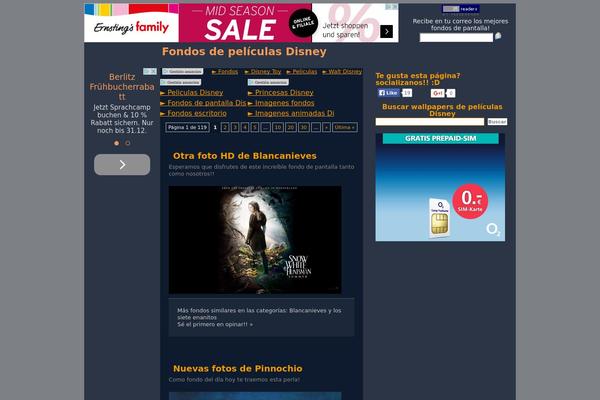Viewport: 600px width, 400px height.
Task: Click the Blancanieves y los siete enanitos category text
Action: pyautogui.click(x=259, y=314)
